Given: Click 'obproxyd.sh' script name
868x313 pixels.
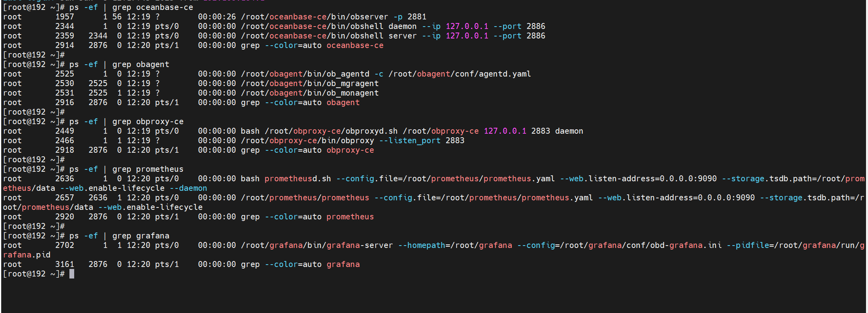Looking at the screenshot, I should point(372,131).
